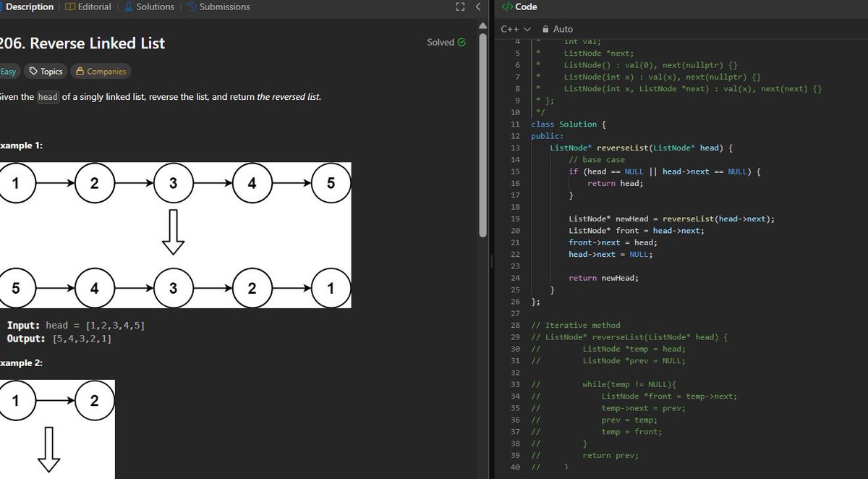Toggle the Auto code formatting setting

click(x=563, y=30)
